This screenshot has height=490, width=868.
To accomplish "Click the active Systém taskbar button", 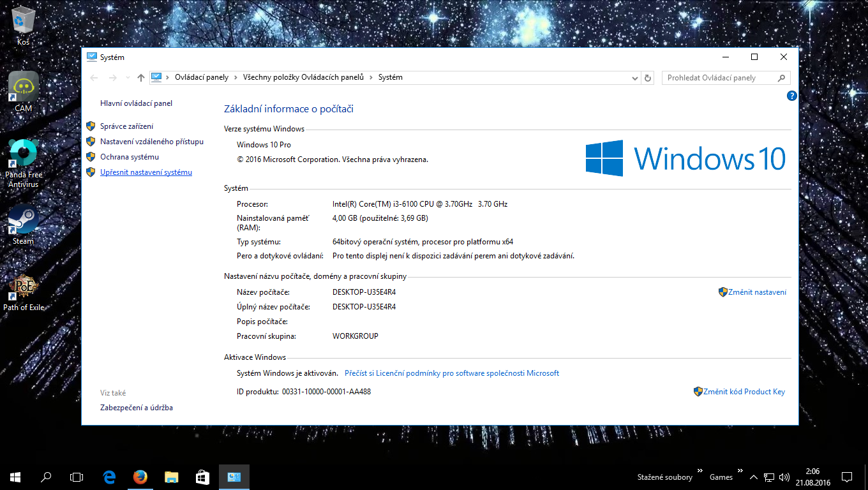I will pyautogui.click(x=234, y=477).
